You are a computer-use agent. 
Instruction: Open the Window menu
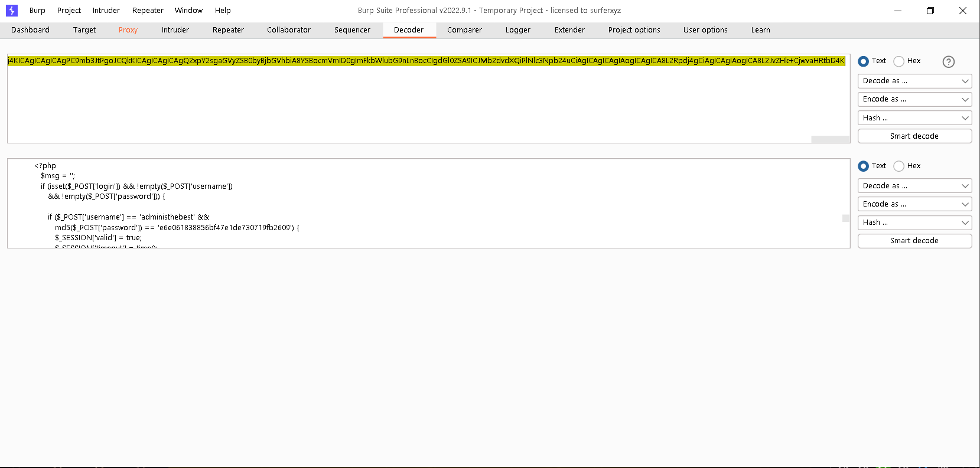pyautogui.click(x=188, y=11)
